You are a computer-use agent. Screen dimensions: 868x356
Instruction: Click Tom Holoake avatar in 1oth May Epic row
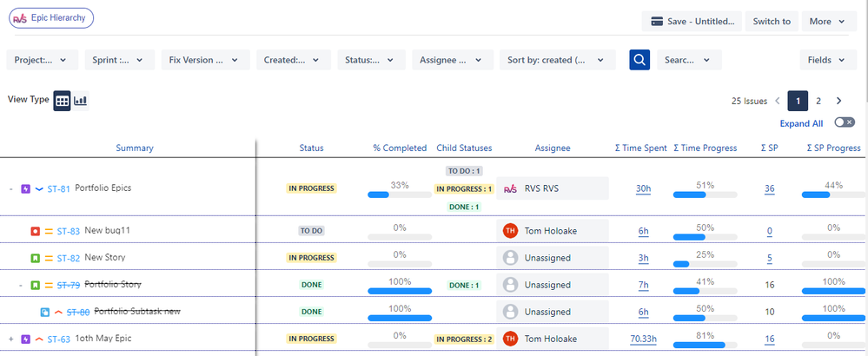click(510, 339)
